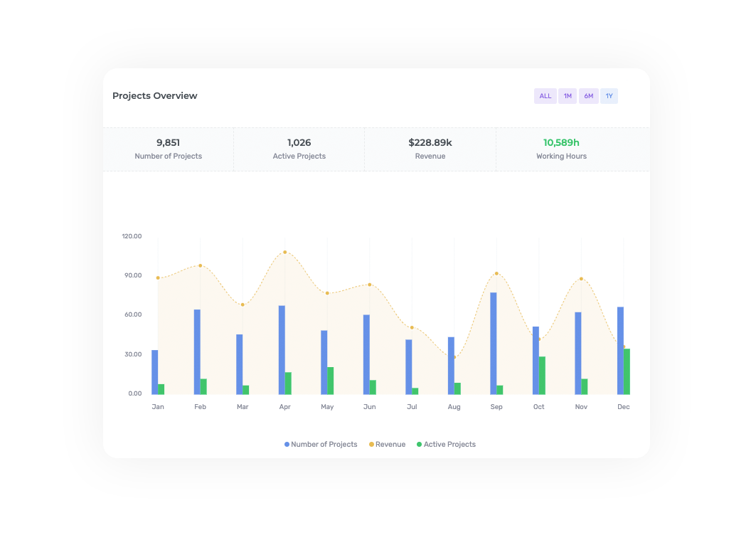Choose the 6M range filter
This screenshot has width=756, height=540.
(589, 96)
